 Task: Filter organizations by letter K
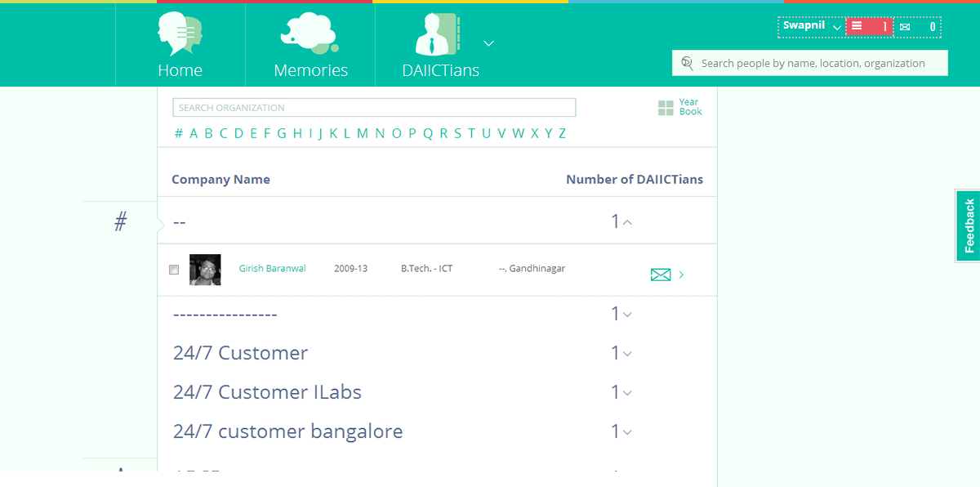[333, 133]
